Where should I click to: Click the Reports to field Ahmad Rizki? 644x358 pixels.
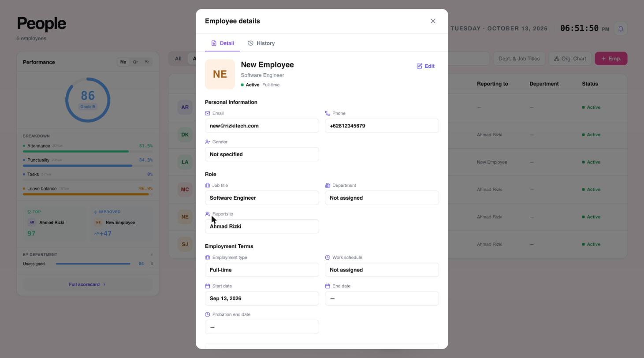click(262, 226)
